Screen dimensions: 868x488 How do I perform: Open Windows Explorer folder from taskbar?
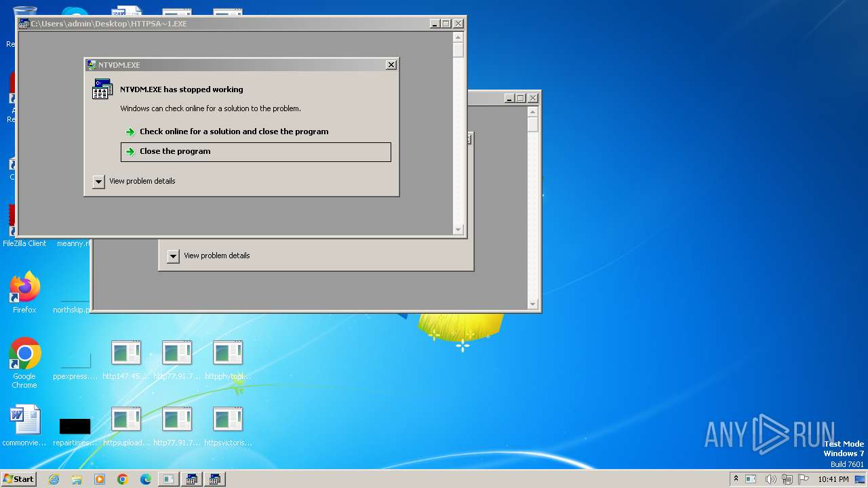pyautogui.click(x=77, y=479)
